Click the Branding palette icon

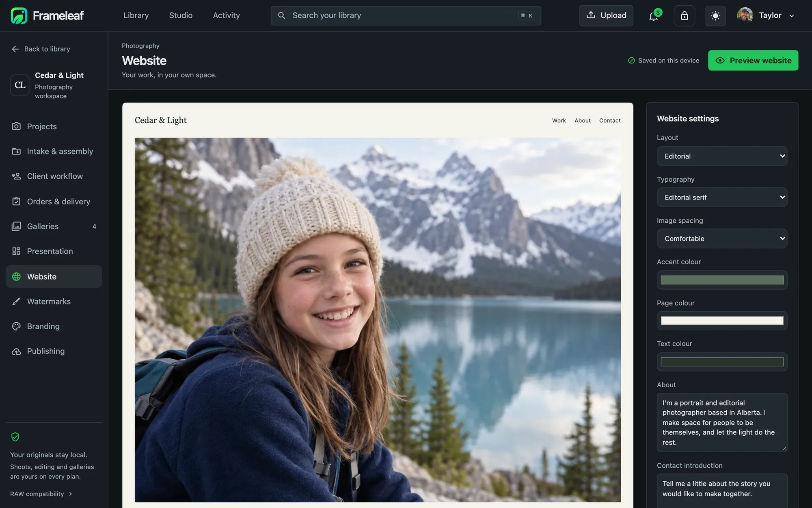coord(16,326)
